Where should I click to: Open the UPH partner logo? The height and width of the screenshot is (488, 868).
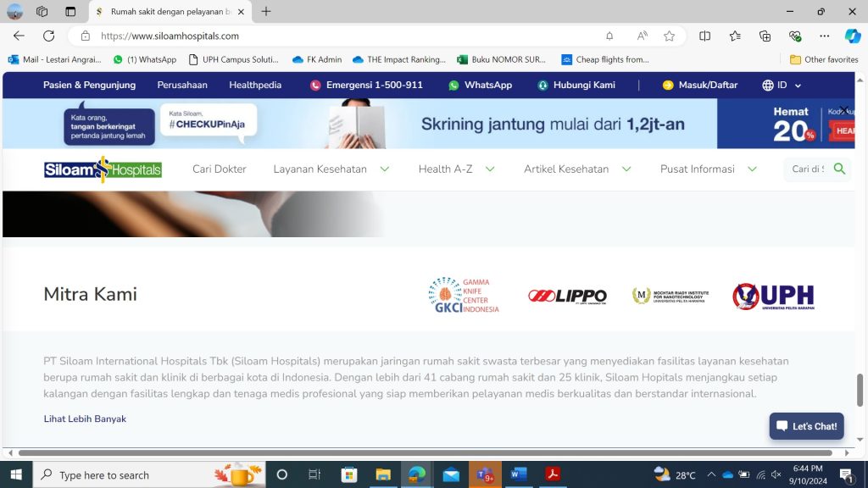(773, 296)
